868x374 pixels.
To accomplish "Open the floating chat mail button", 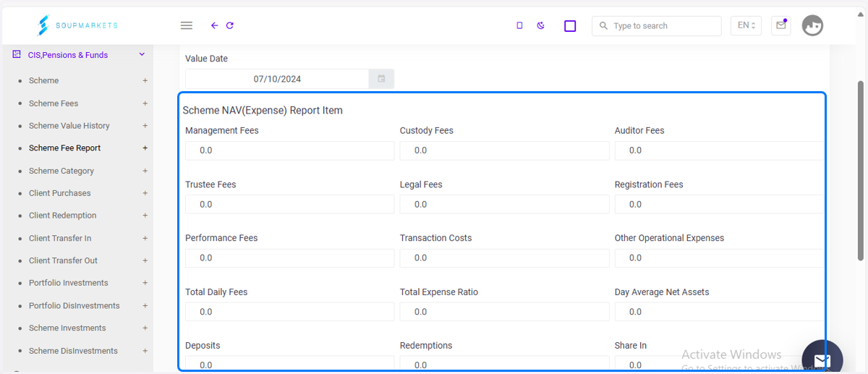I will pyautogui.click(x=822, y=360).
